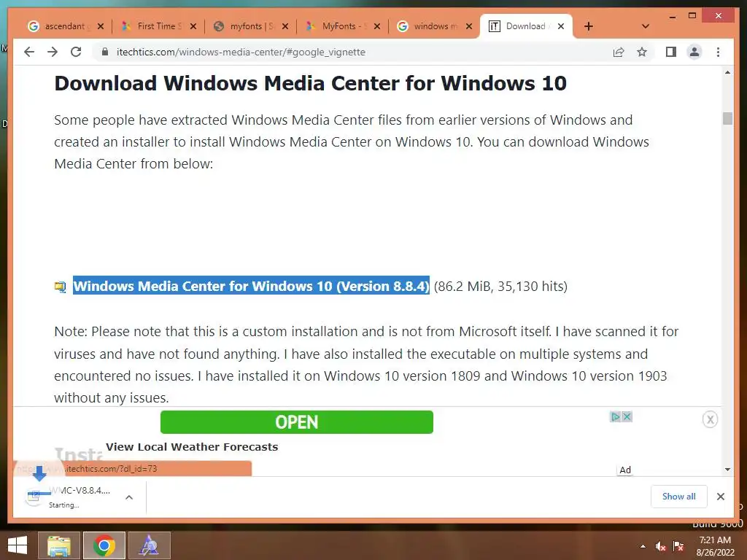Click the scrollbar up arrow
Image resolution: width=747 pixels, height=560 pixels.
pos(727,72)
